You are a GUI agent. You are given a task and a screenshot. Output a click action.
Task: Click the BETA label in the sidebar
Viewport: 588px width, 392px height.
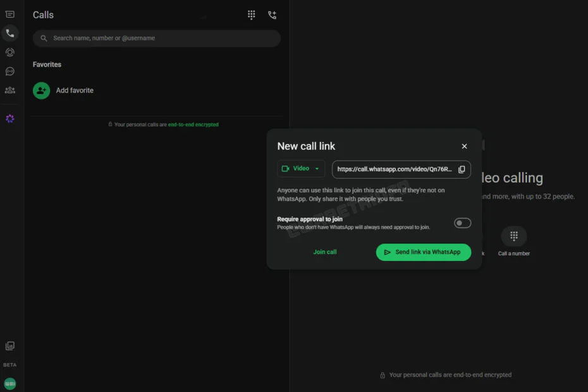click(x=9, y=365)
